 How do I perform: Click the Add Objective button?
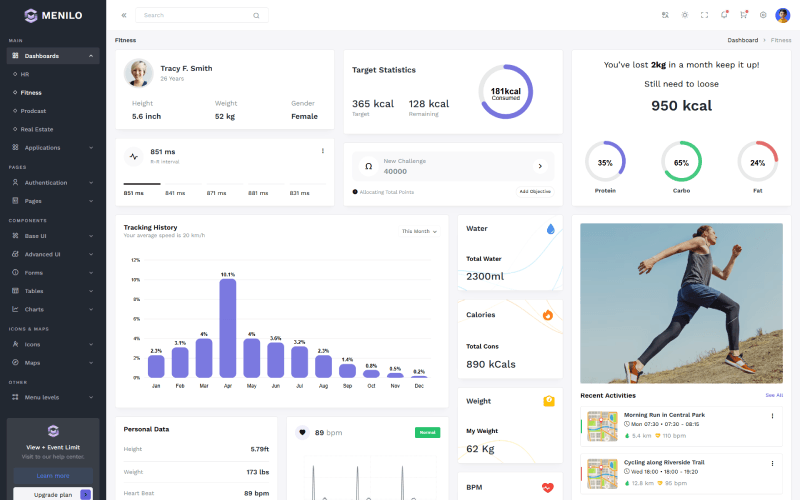(x=535, y=191)
